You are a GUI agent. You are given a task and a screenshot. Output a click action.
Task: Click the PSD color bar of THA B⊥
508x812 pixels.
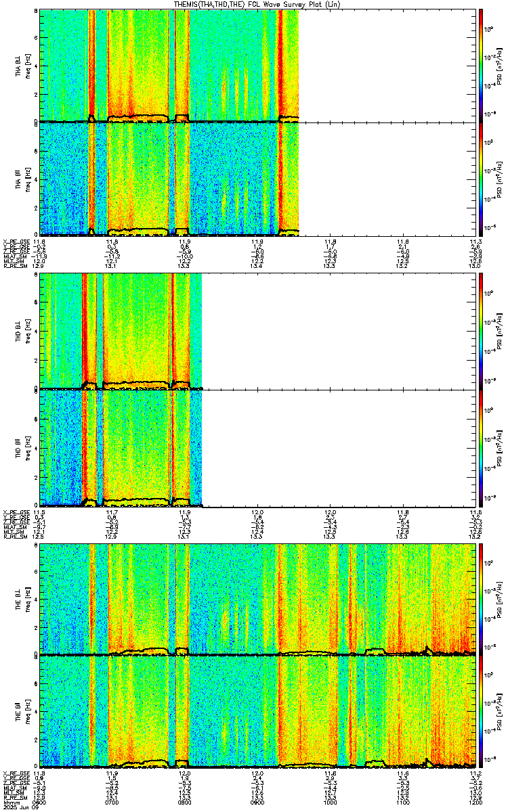(x=481, y=66)
